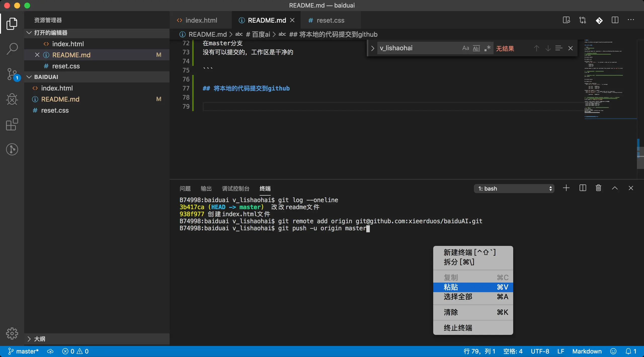
Task: Click the trash icon to kill terminal
Action: pyautogui.click(x=598, y=188)
